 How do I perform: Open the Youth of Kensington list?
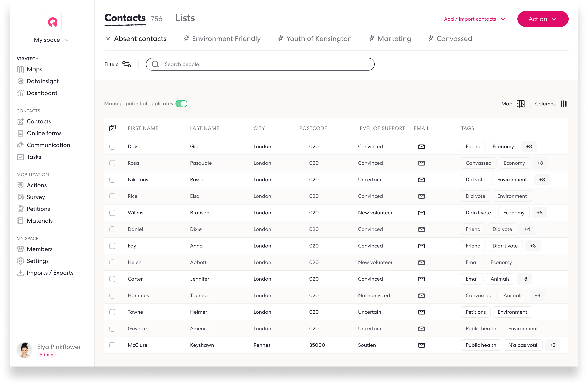click(x=319, y=38)
